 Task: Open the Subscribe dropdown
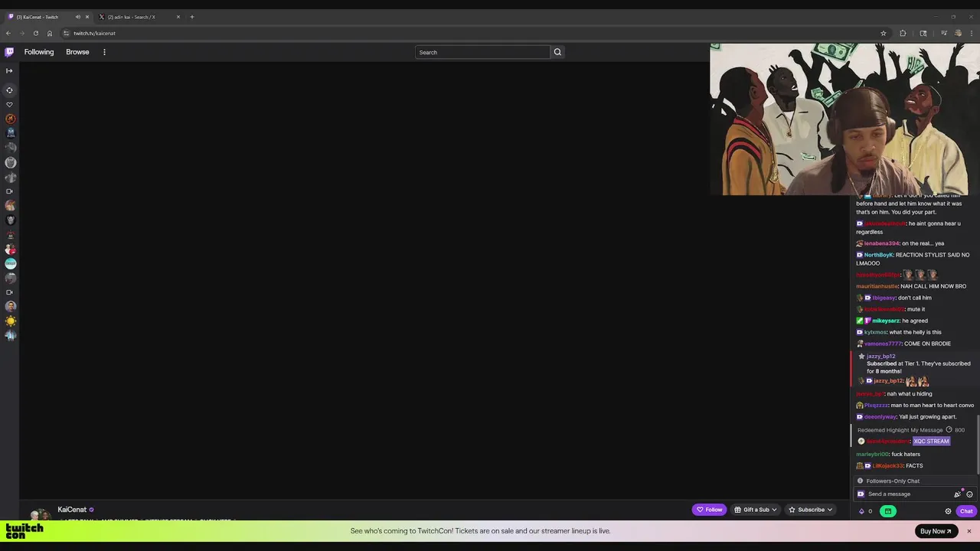pos(810,510)
